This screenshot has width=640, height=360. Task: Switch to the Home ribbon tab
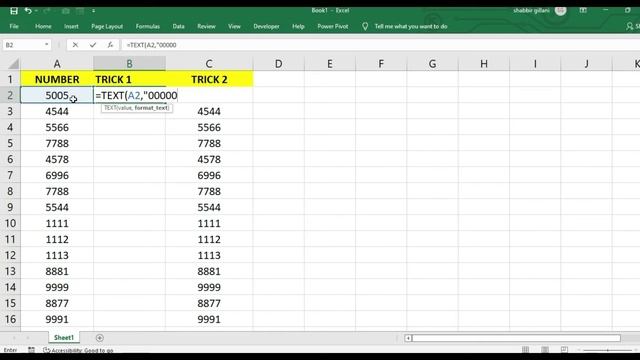click(x=43, y=26)
